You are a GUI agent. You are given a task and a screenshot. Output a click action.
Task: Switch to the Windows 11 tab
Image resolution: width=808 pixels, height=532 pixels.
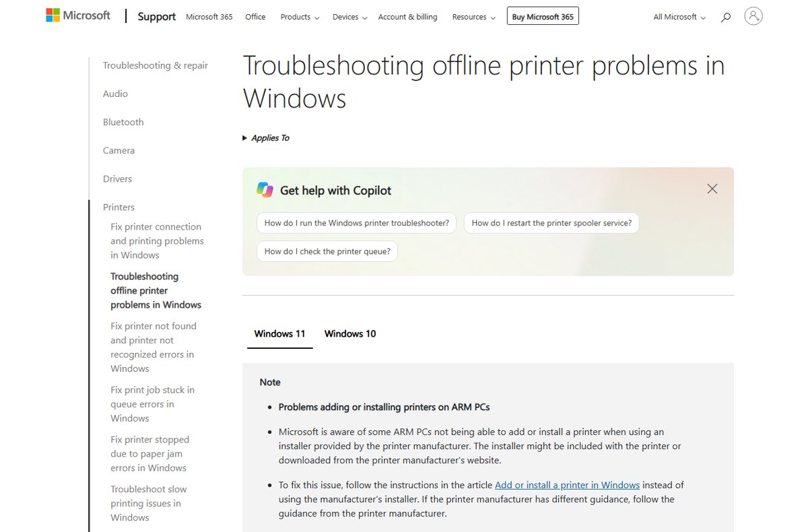[x=279, y=333]
